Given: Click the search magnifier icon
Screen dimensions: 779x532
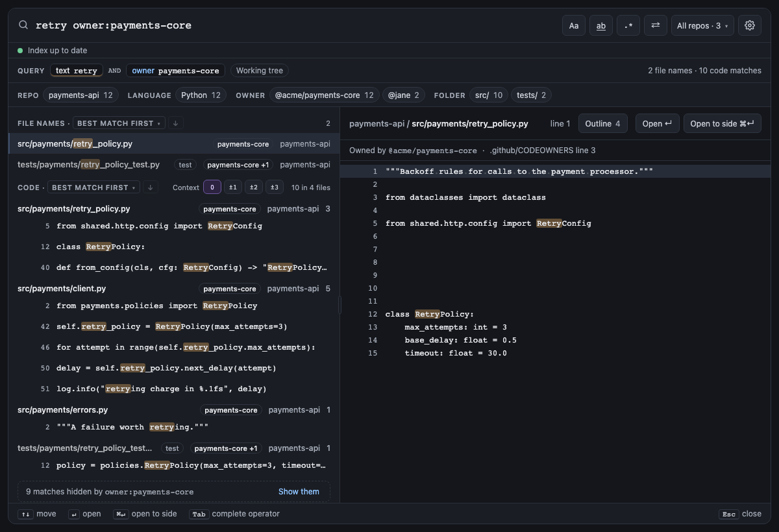Looking at the screenshot, I should (23, 25).
